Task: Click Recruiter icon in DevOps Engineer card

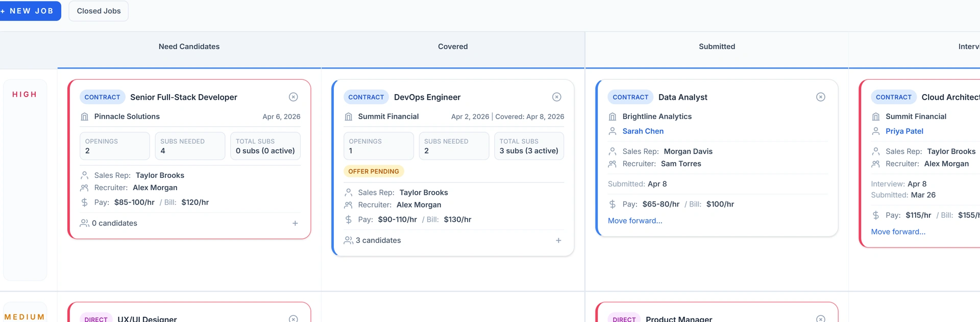Action: click(349, 205)
